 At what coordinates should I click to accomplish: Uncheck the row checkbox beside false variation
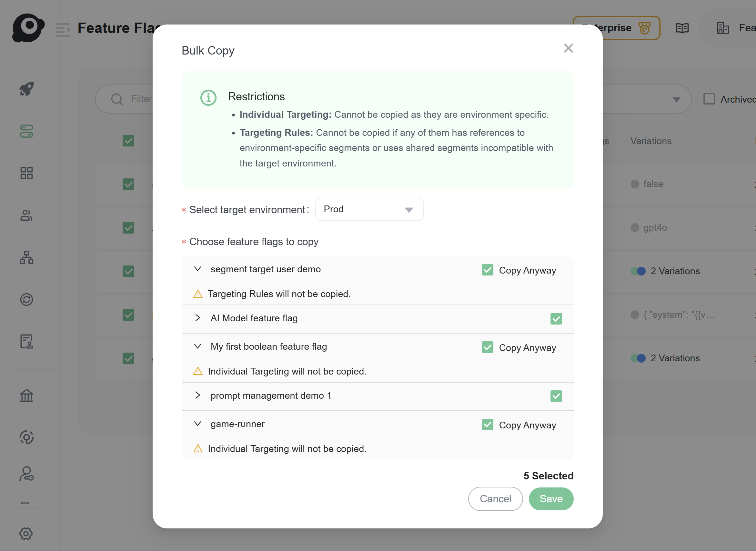point(128,184)
